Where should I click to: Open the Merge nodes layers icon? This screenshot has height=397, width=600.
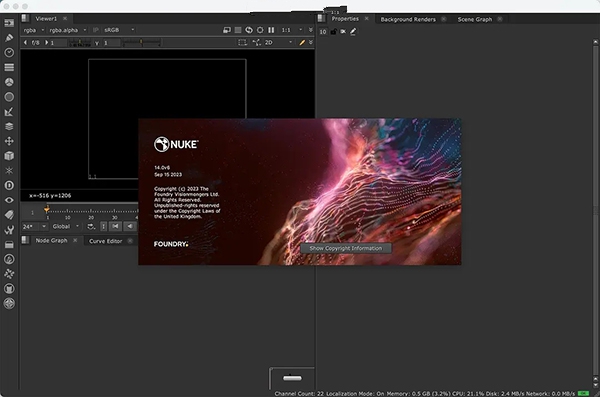[9, 126]
